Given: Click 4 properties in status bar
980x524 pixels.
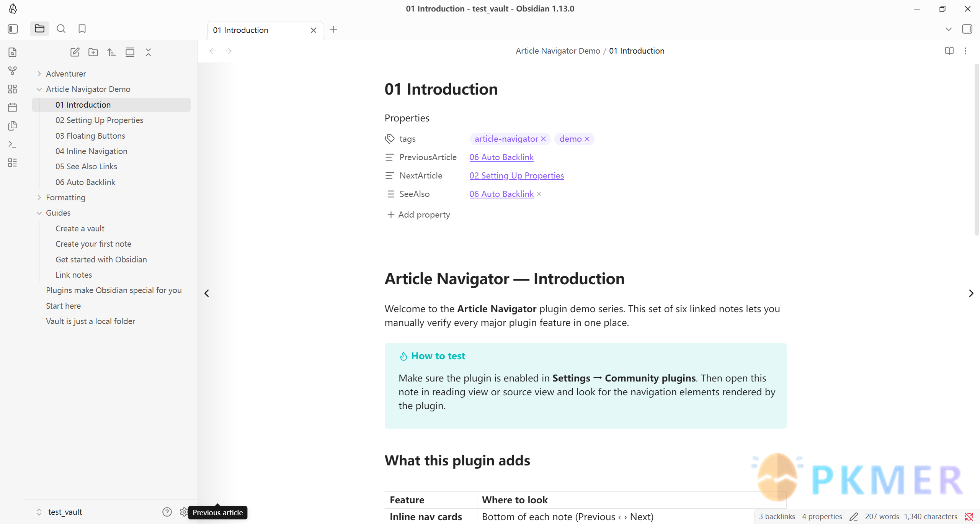Looking at the screenshot, I should [822, 517].
